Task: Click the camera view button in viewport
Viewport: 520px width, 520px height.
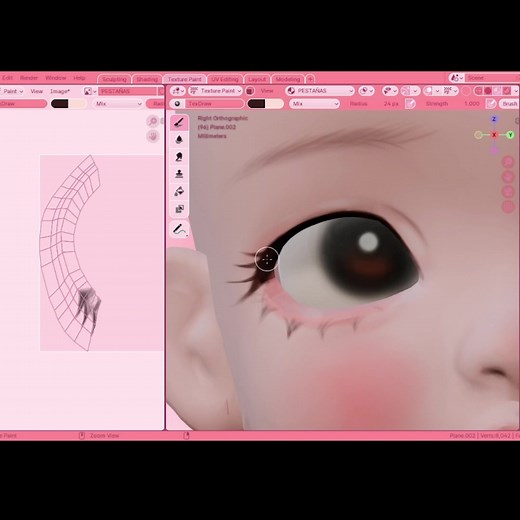Action: tap(508, 192)
